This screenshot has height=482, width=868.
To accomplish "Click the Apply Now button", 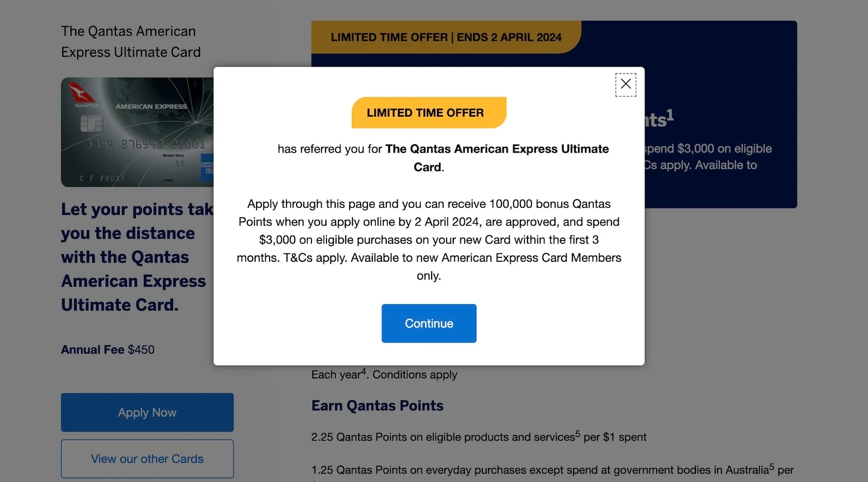I will click(147, 413).
